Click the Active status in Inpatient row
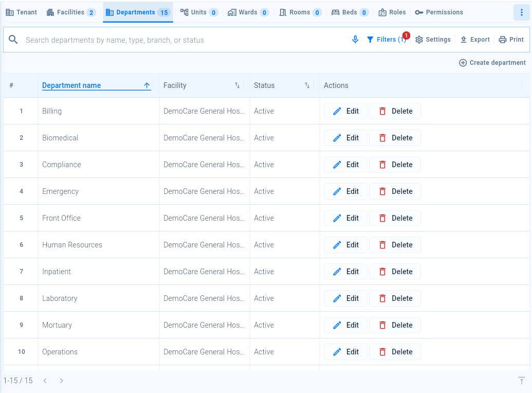The height and width of the screenshot is (393, 532). click(264, 272)
